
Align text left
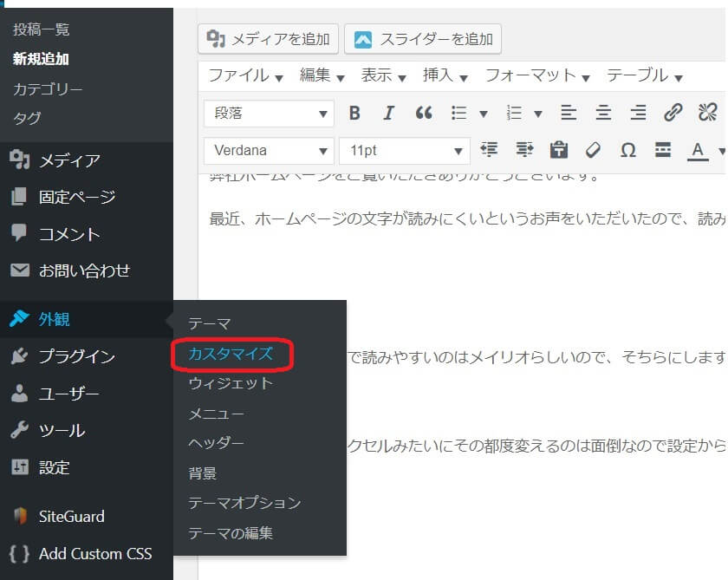coord(569,113)
